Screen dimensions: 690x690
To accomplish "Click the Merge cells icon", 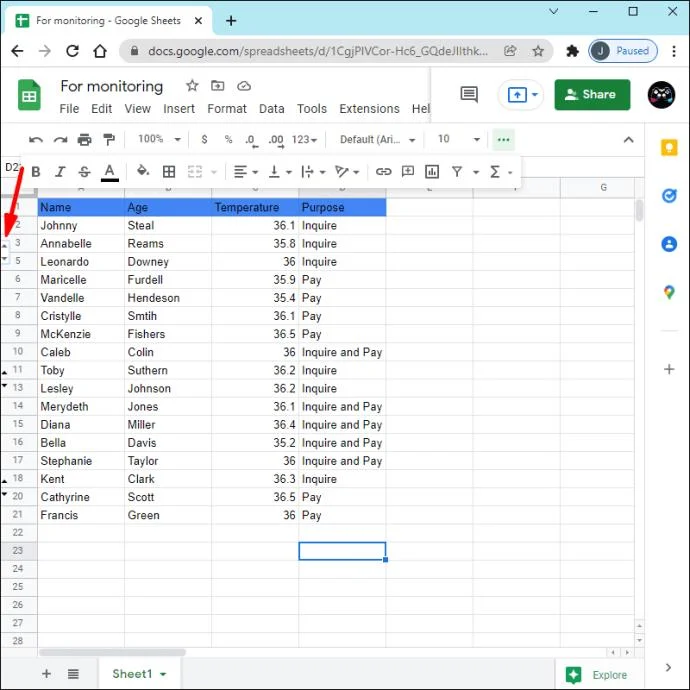I will [x=195, y=172].
